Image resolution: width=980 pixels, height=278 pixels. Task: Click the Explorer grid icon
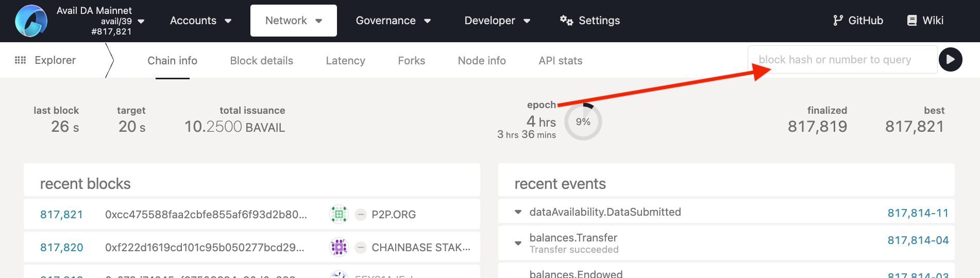point(20,60)
